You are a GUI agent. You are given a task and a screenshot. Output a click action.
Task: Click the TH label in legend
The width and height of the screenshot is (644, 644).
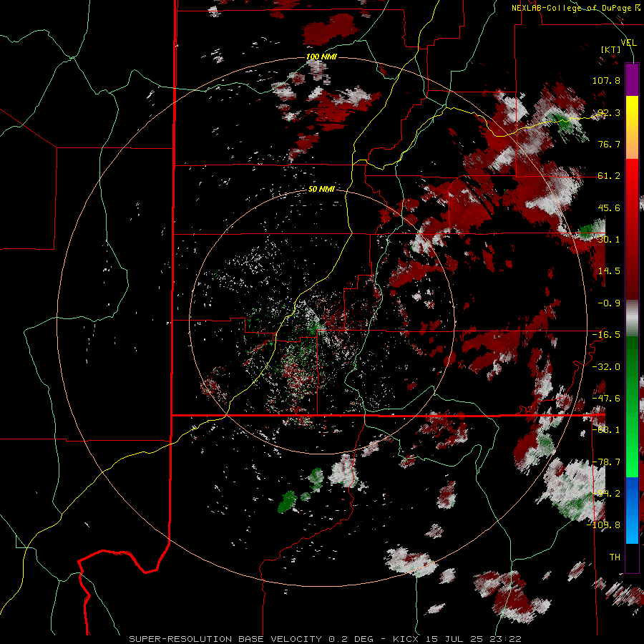(615, 557)
